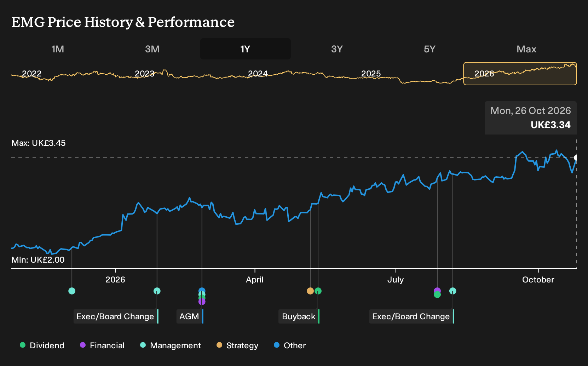Click the teal Management dot above first Exec/Board Change

157,291
